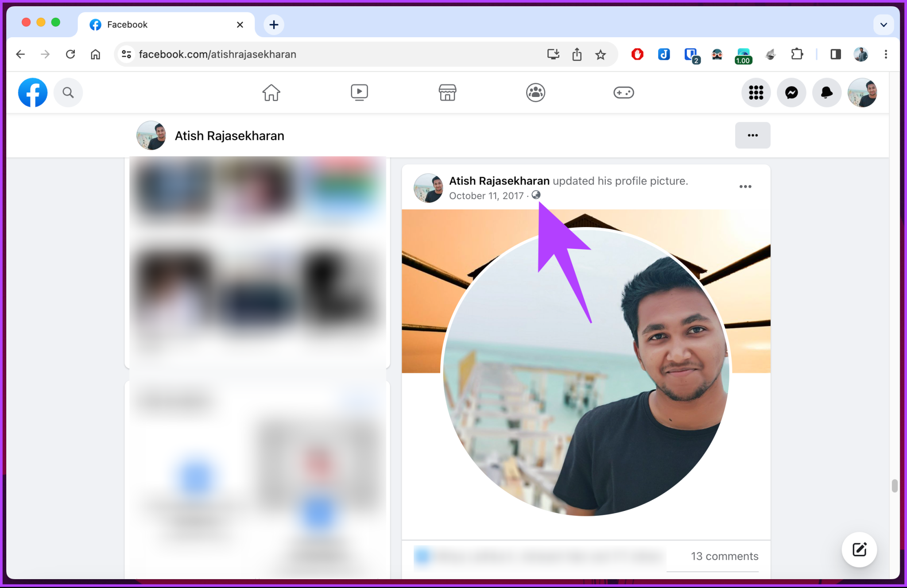Click the Facebook logo
Viewport: 907px width, 588px height.
(32, 93)
